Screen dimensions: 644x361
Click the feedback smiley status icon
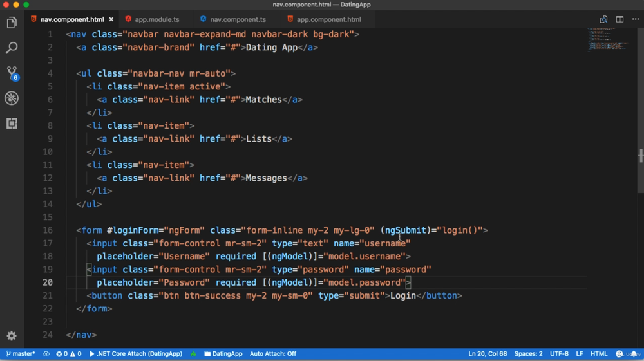pos(620,354)
